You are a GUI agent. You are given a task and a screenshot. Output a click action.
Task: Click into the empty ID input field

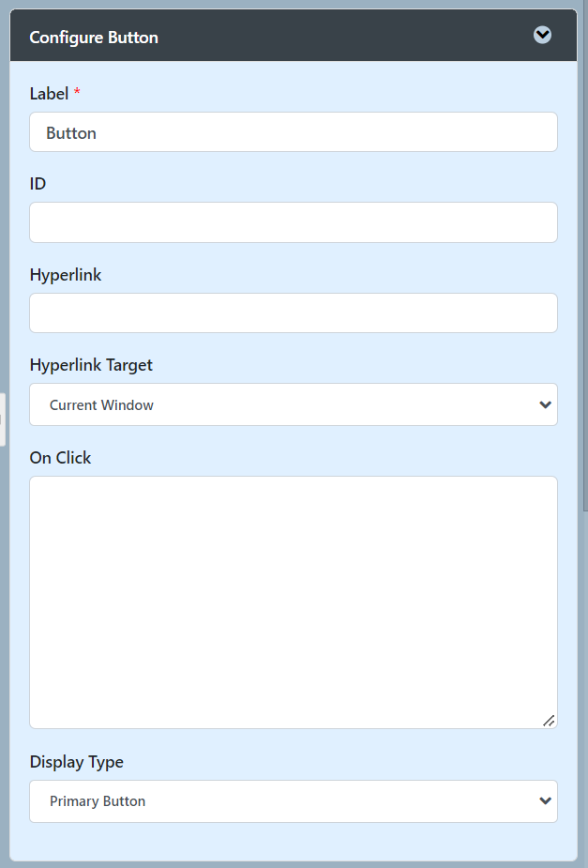pos(293,222)
